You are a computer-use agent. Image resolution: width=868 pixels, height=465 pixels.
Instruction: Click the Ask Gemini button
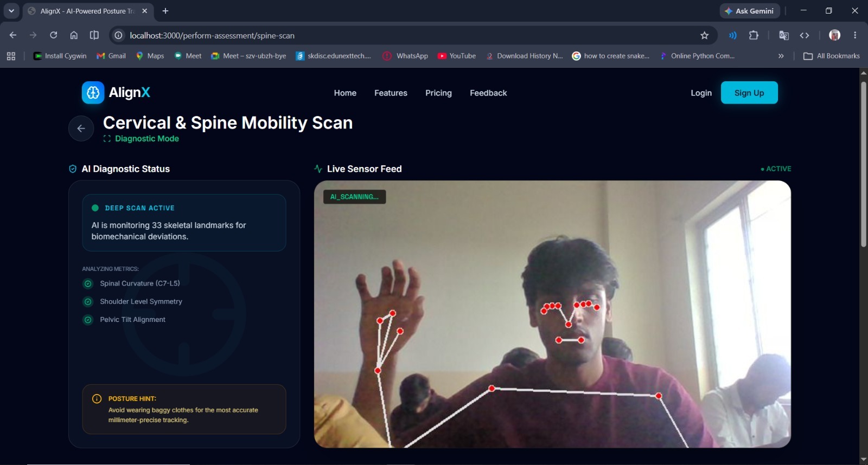pyautogui.click(x=750, y=11)
